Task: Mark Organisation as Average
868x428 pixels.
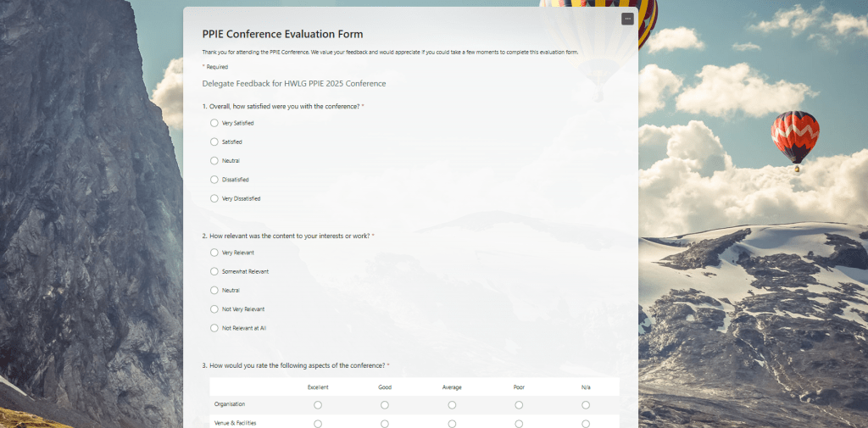Action: tap(452, 405)
